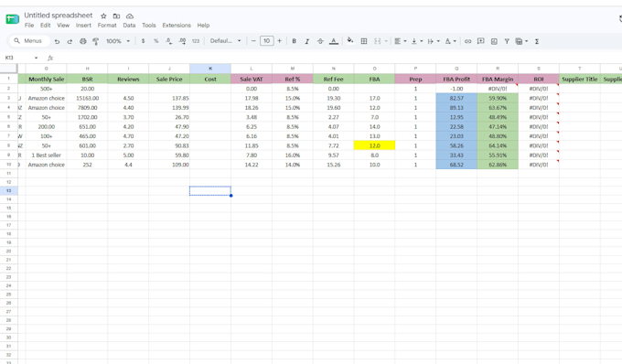Click the Merge cells icon
This screenshot has width=622, height=364.
[x=377, y=41]
